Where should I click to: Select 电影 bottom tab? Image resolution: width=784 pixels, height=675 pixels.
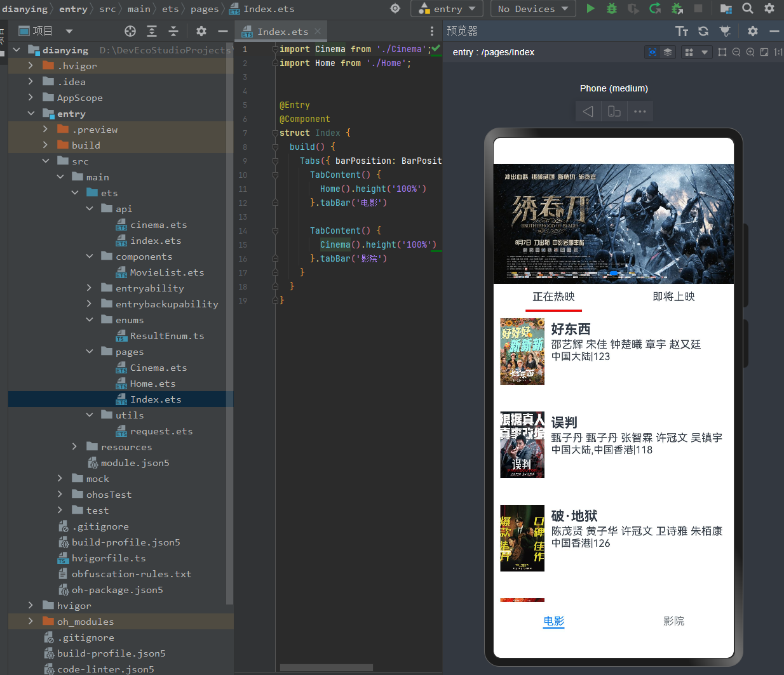[554, 621]
